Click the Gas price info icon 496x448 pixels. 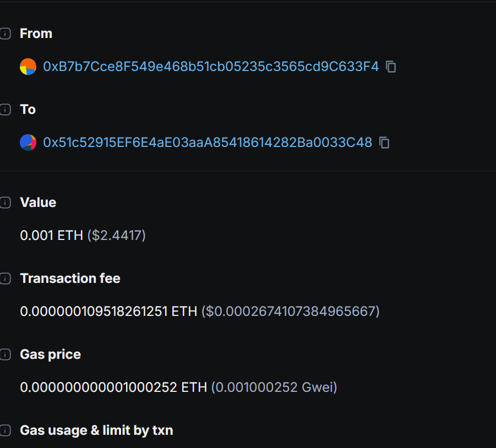click(6, 354)
